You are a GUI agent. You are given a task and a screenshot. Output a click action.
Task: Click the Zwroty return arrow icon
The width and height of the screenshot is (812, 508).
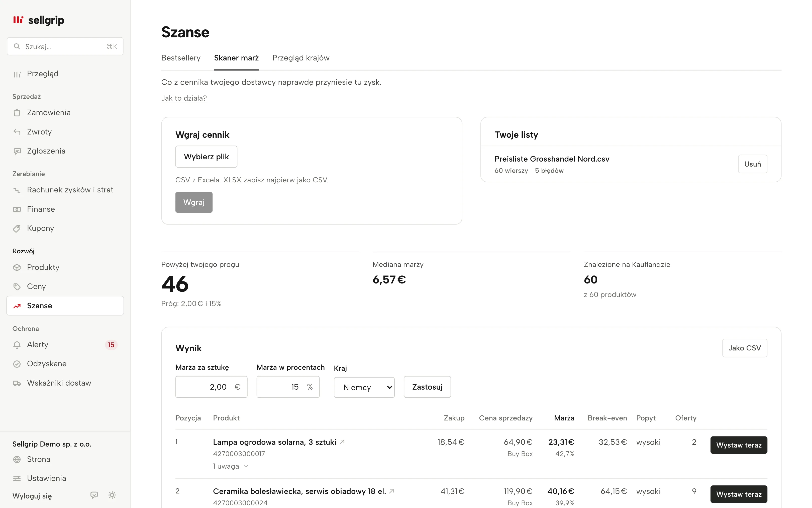click(17, 132)
